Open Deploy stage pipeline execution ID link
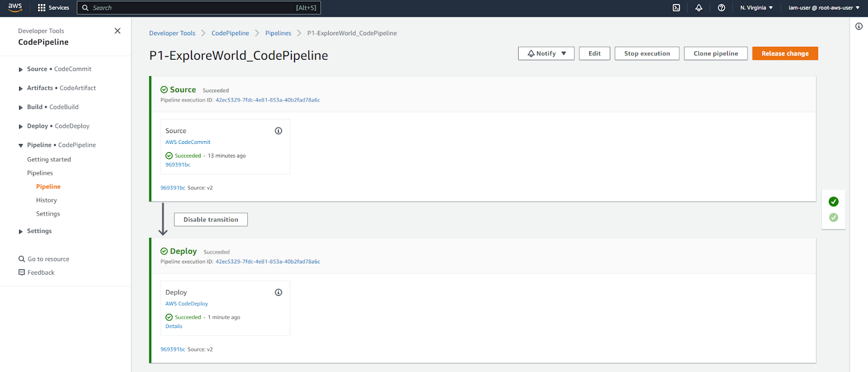Screen dimensions: 868x372 pyautogui.click(x=268, y=262)
